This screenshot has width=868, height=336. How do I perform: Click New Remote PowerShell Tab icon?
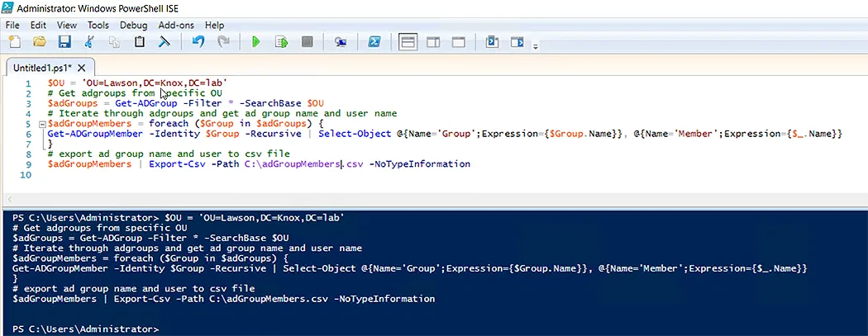(x=341, y=42)
